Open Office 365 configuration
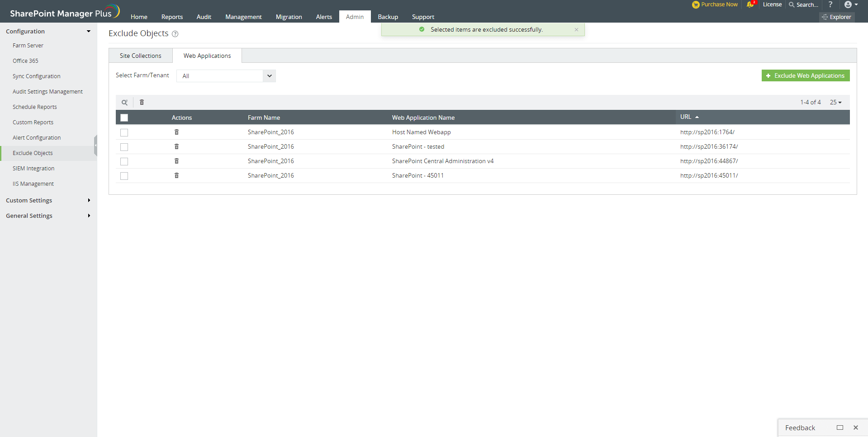This screenshot has height=437, width=868. pos(25,61)
